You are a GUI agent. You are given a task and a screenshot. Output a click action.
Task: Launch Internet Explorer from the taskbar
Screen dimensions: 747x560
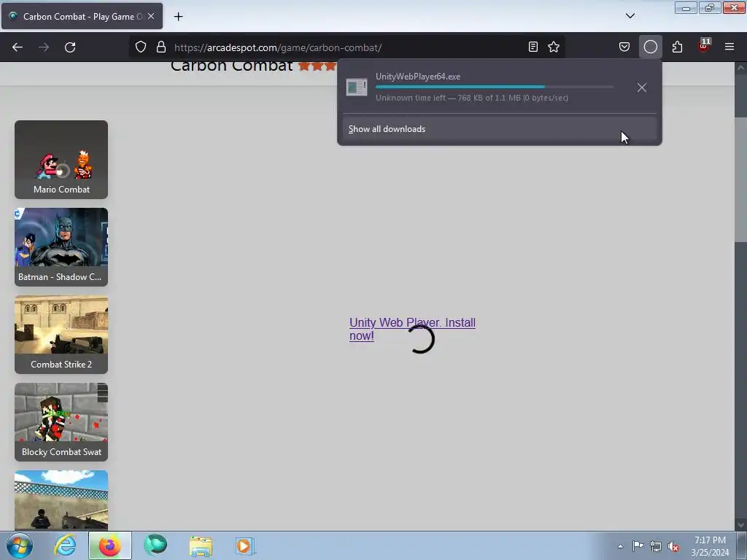(65, 545)
